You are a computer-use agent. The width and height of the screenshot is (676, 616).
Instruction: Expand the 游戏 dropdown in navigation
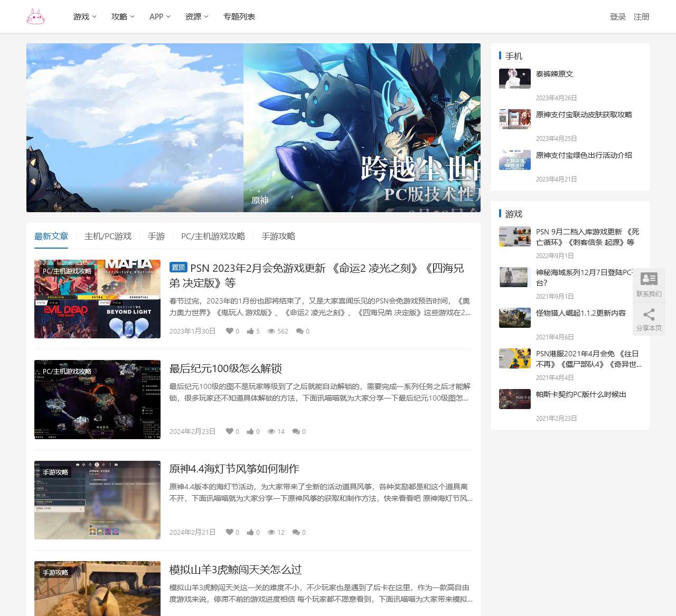(x=84, y=17)
